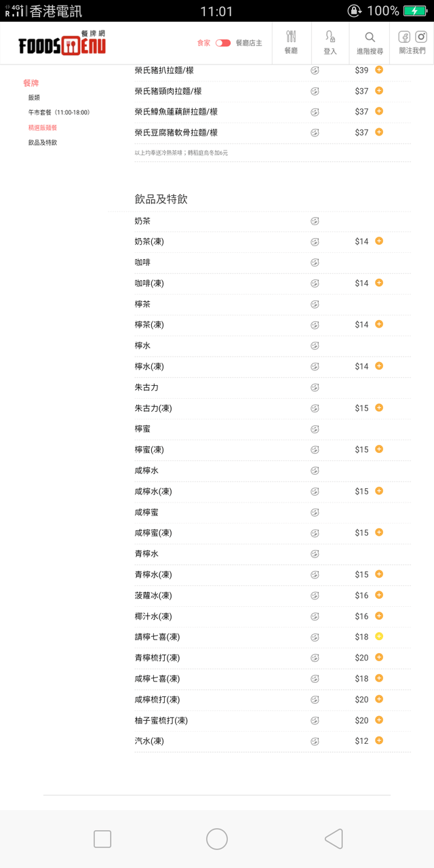Add 請檸七喜(凍) via its plus icon
The image size is (434, 868).
(x=379, y=637)
